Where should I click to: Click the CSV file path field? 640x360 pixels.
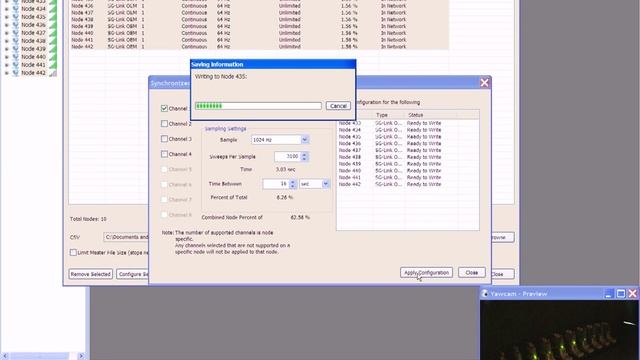click(x=126, y=237)
